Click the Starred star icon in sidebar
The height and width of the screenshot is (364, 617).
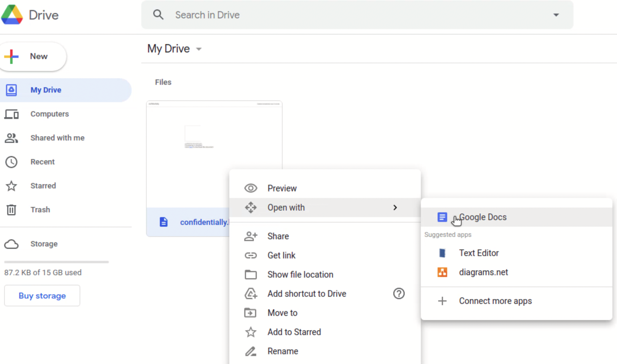[x=11, y=186]
